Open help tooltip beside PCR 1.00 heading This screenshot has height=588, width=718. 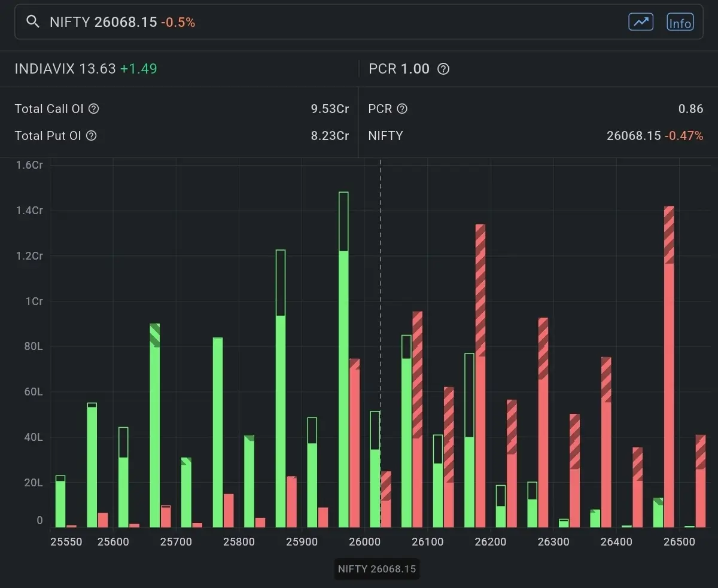(x=443, y=69)
